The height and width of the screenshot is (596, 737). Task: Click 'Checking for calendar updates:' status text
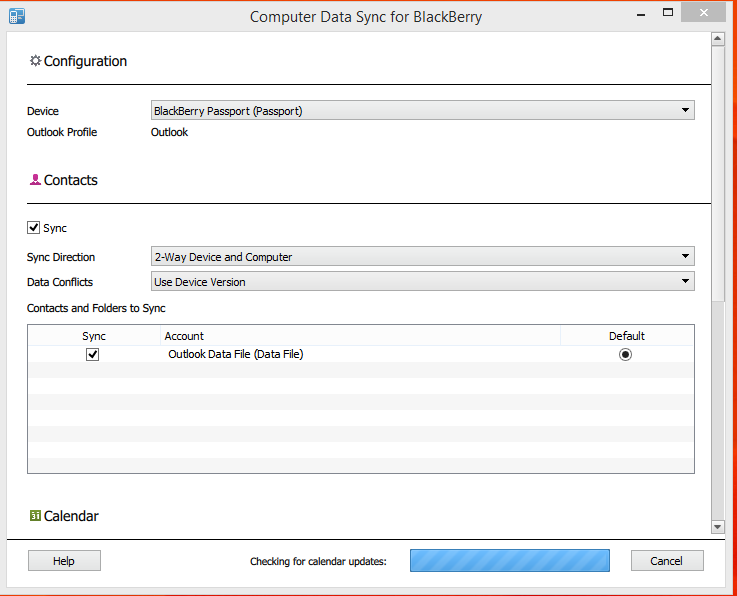point(318,561)
